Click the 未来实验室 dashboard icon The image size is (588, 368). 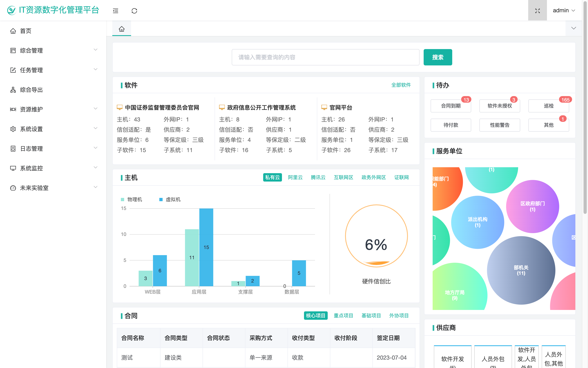[x=13, y=188]
